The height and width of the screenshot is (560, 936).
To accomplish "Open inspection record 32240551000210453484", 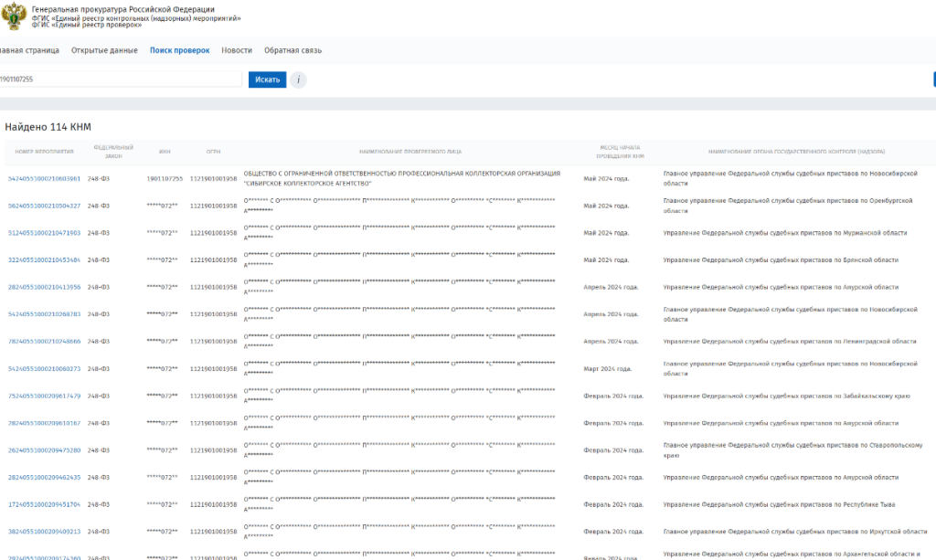I will point(44,260).
